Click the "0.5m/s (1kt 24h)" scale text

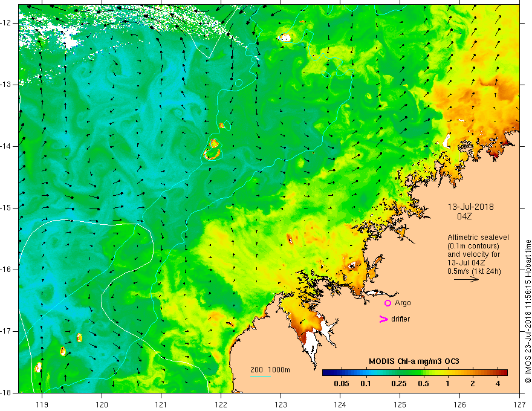coord(474,271)
